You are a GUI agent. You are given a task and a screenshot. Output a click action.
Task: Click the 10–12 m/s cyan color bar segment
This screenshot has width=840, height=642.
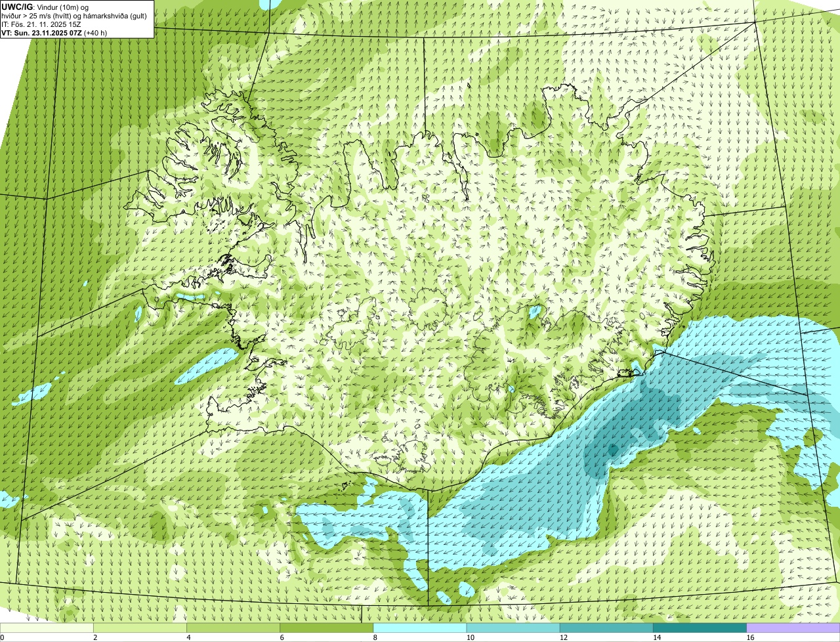tap(513, 628)
